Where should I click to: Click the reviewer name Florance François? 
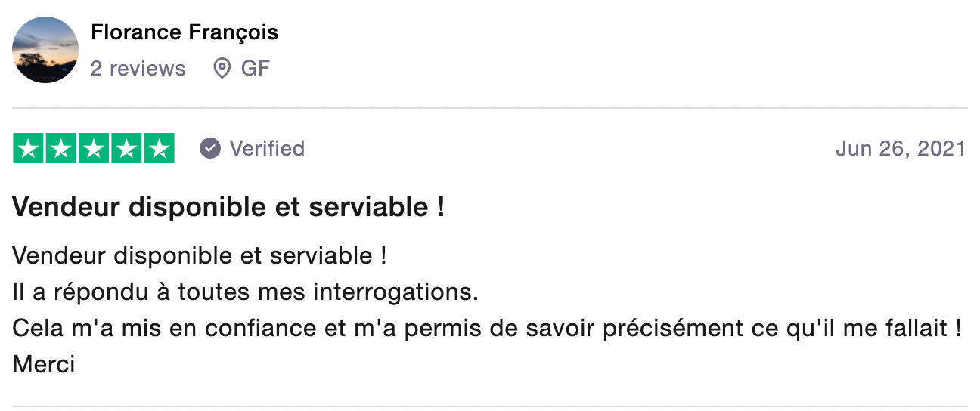pyautogui.click(x=185, y=32)
